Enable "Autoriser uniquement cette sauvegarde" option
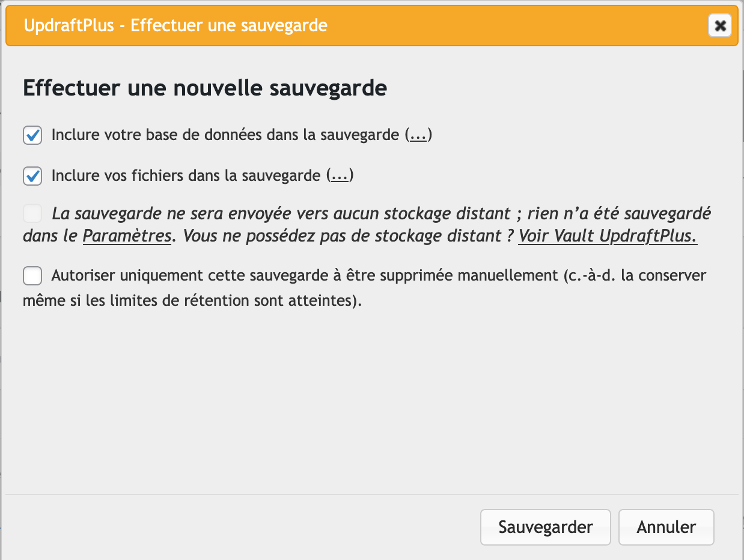The width and height of the screenshot is (744, 560). click(32, 276)
